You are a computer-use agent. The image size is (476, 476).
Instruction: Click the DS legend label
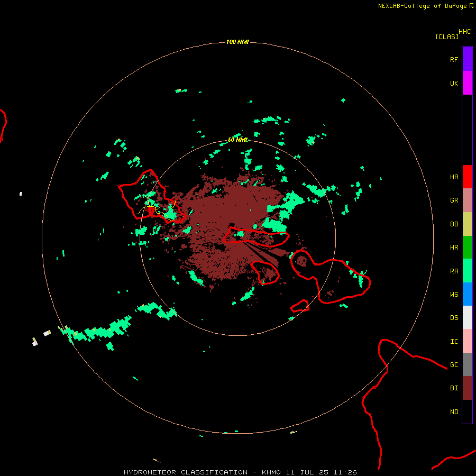click(454, 318)
